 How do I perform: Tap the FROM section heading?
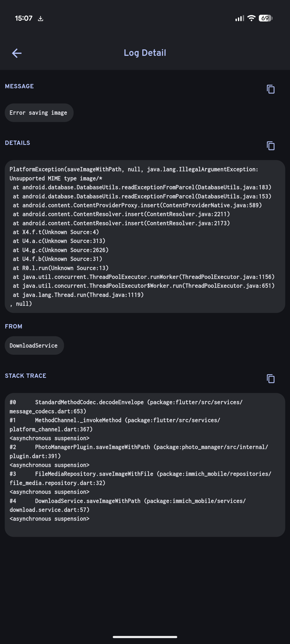tap(13, 327)
